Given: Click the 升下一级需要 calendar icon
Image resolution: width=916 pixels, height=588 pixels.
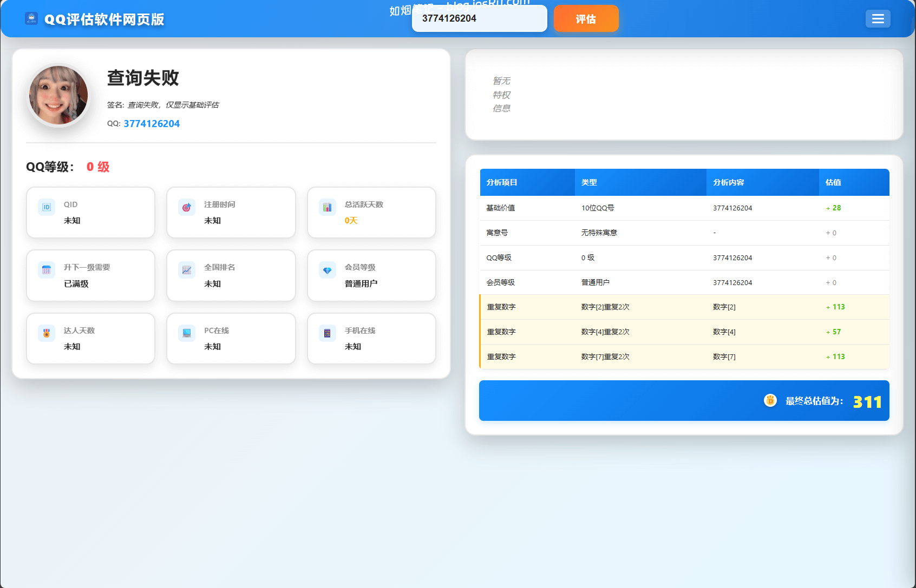Looking at the screenshot, I should point(46,270).
